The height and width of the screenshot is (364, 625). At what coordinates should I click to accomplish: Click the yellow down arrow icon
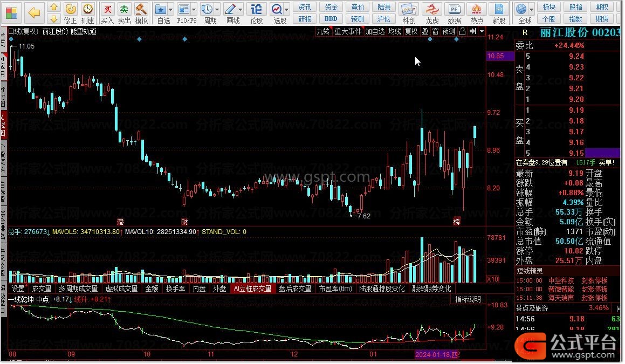(54, 19)
